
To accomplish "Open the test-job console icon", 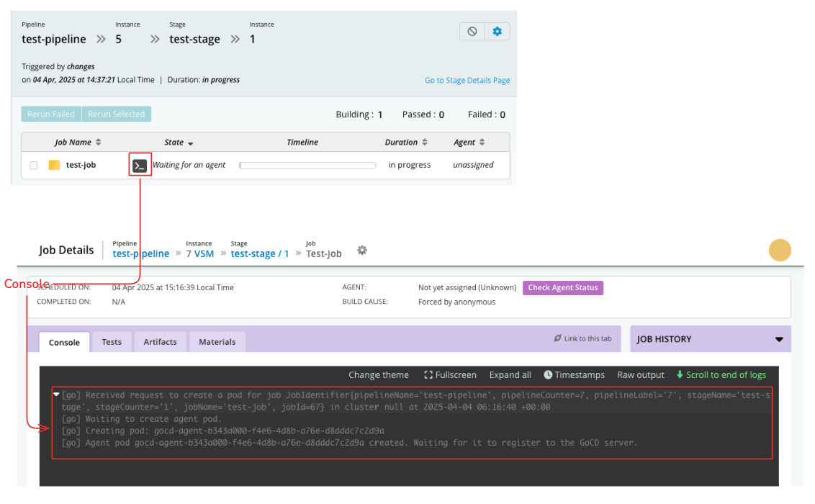I will coord(139,166).
